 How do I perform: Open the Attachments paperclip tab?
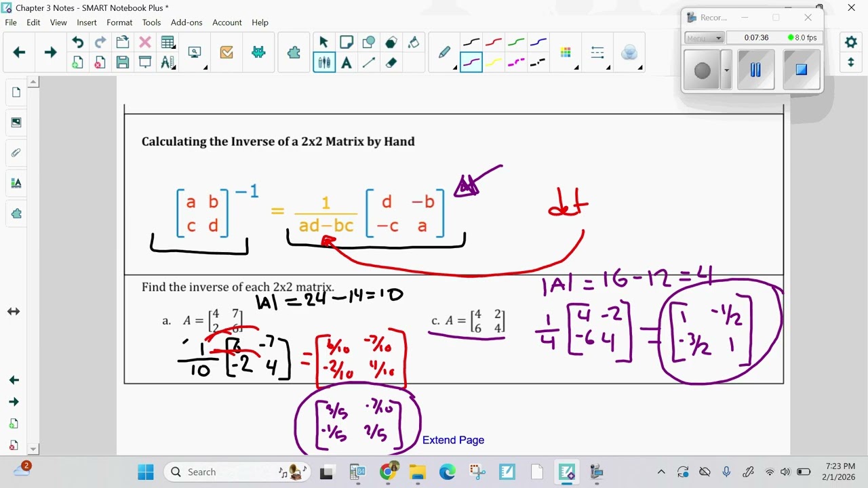(x=16, y=152)
